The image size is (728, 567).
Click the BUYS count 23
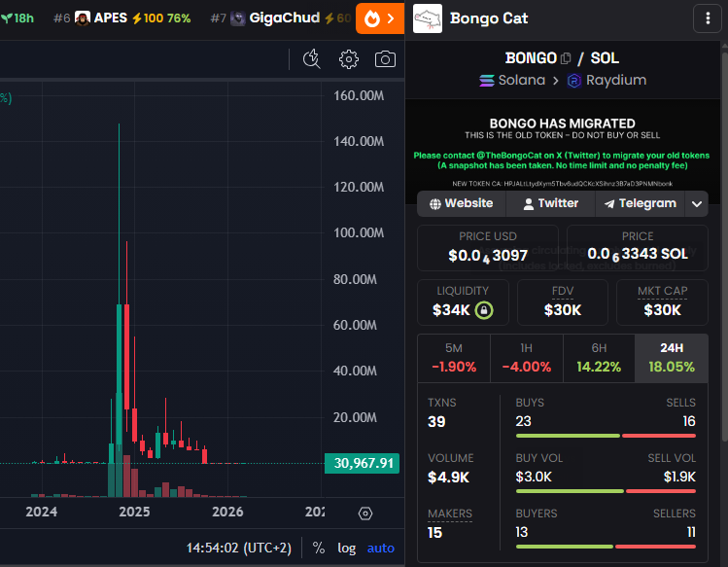[523, 421]
